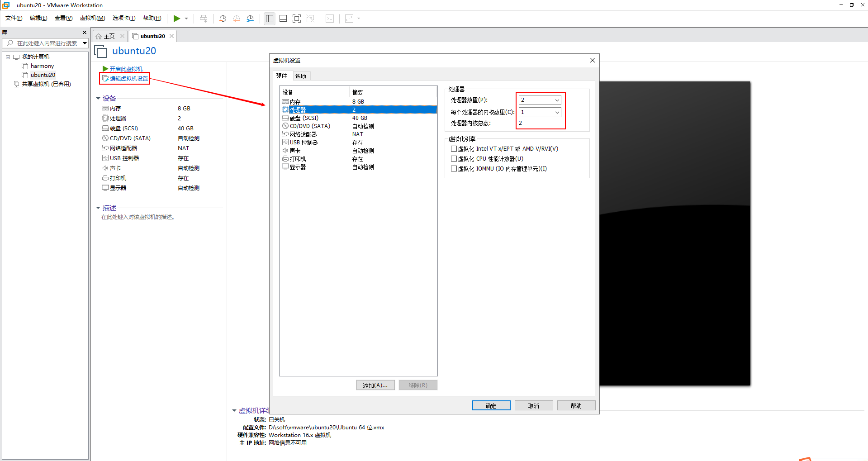
Task: Enable 虚拟化 Intel VT-x/EPT 或 AMD-V/RVI
Action: pos(454,149)
